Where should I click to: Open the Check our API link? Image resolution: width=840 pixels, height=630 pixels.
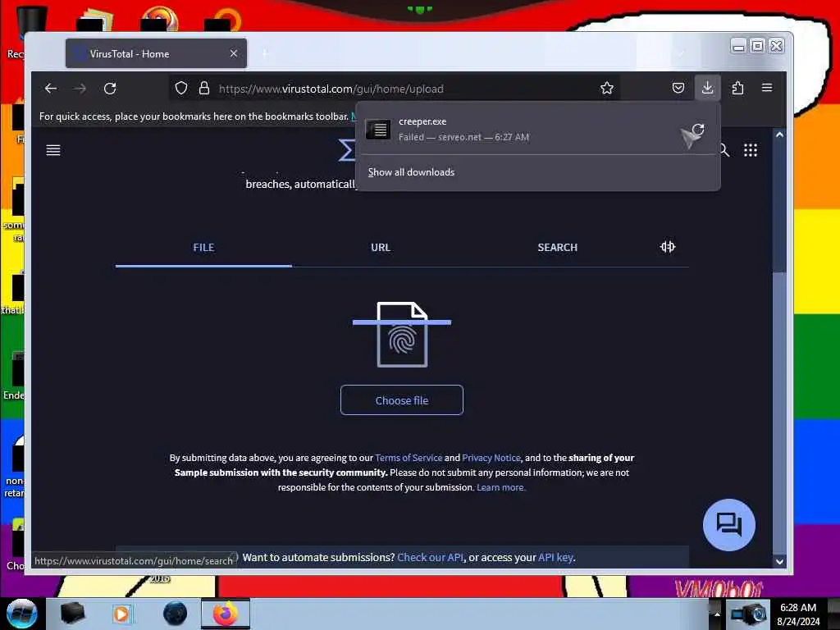tap(430, 557)
